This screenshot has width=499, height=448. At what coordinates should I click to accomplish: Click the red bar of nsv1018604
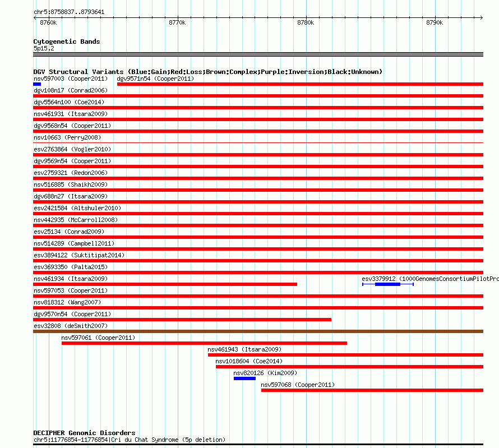click(x=349, y=367)
